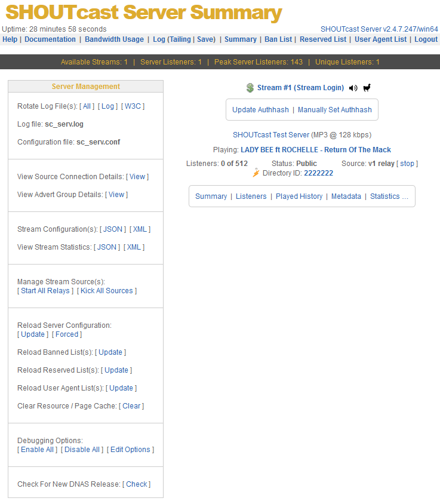The width and height of the screenshot is (440, 504).
Task: Open the stream Listeners tab
Action: pos(251,196)
